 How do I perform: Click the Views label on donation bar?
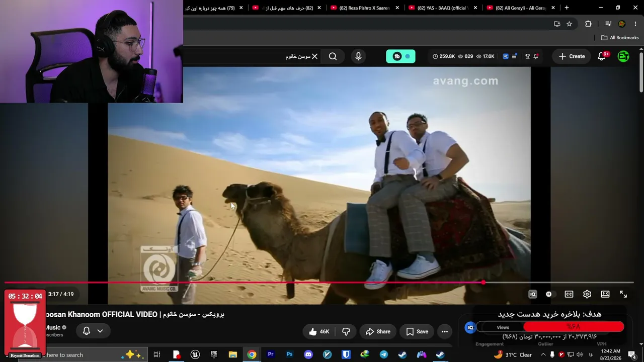503,327
